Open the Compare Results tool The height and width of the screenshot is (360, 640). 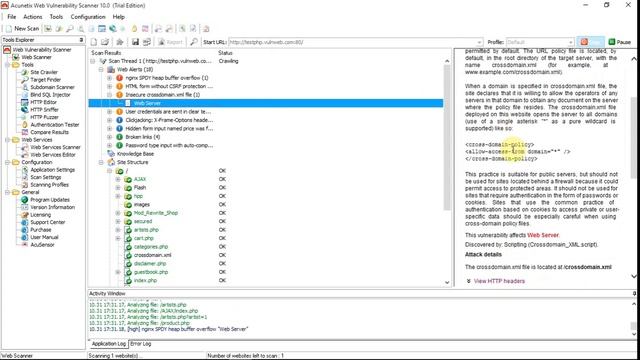(x=49, y=132)
